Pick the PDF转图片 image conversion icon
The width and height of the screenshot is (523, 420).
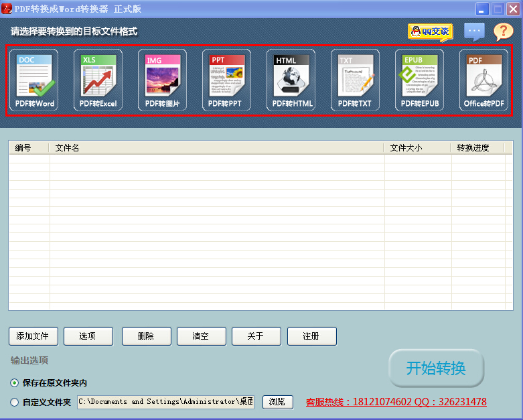[162, 80]
